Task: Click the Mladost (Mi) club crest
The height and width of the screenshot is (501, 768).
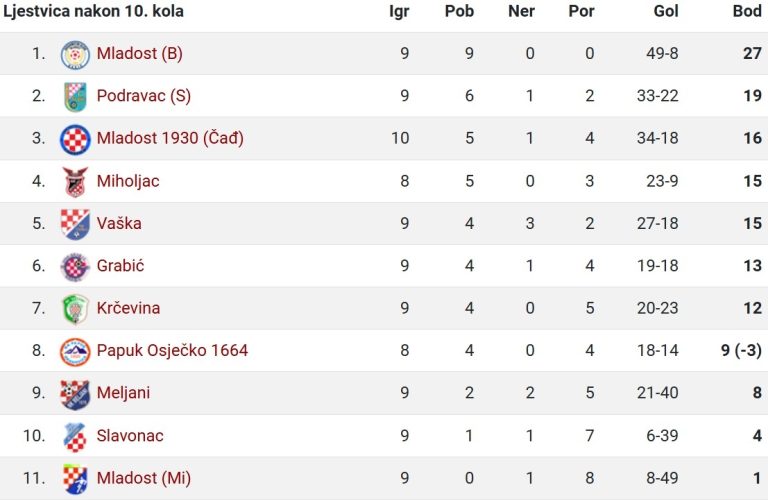Action: point(75,478)
